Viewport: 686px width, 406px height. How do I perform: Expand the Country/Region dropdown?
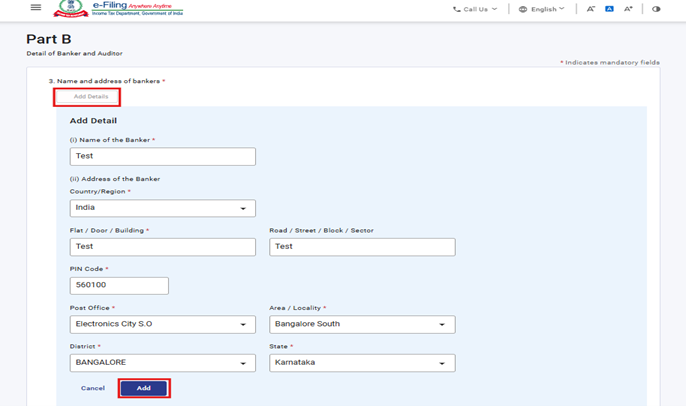pyautogui.click(x=162, y=208)
